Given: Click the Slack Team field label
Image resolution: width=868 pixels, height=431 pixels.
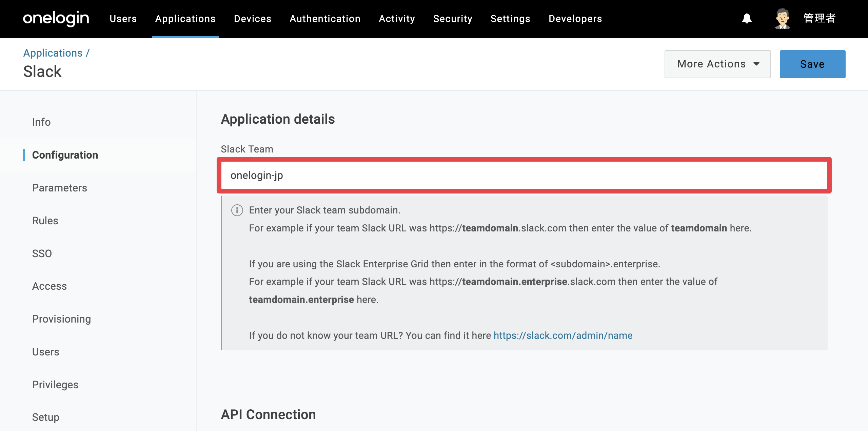Looking at the screenshot, I should point(247,149).
